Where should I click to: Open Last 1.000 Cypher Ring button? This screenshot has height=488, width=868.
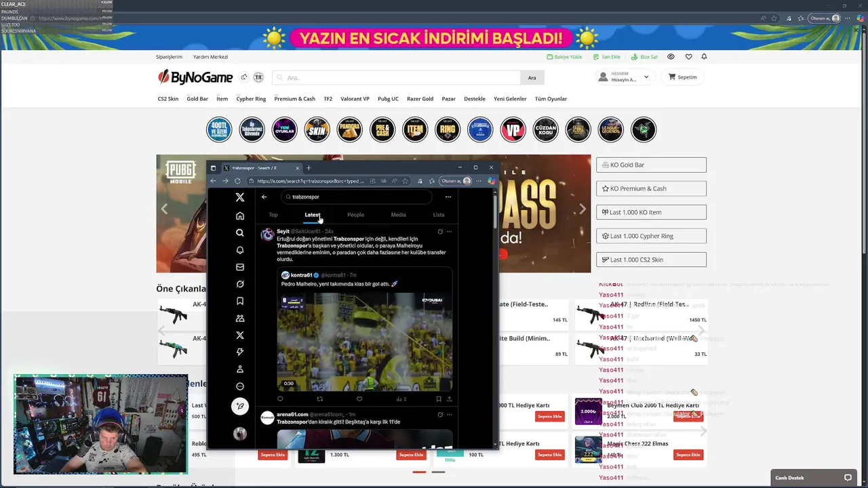coord(651,236)
